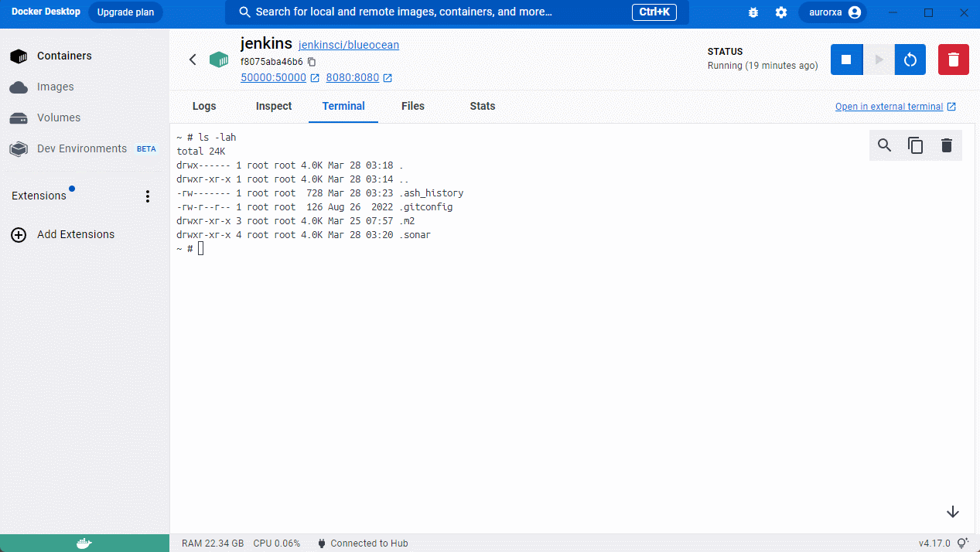This screenshot has height=552, width=980.
Task: Switch to the Stats tab
Action: click(483, 107)
